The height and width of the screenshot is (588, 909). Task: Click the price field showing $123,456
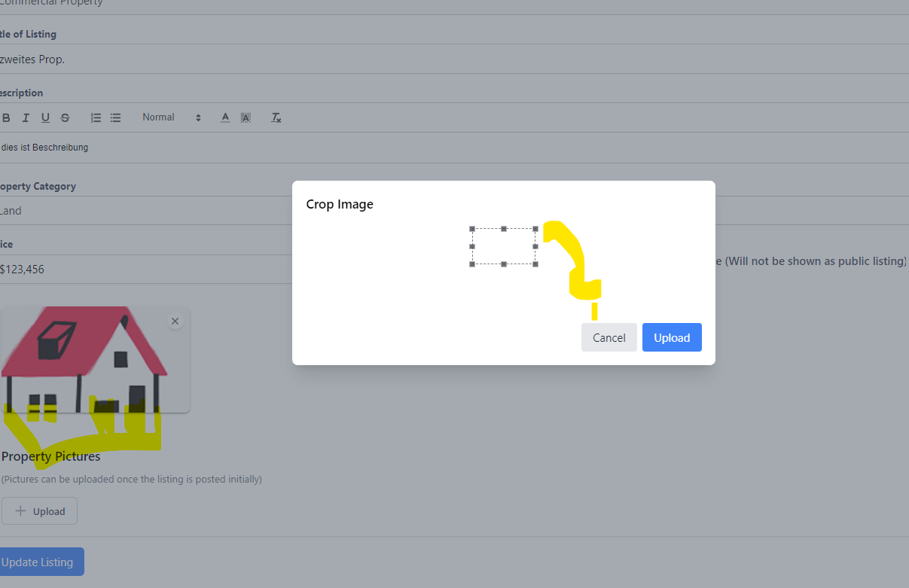pyautogui.click(x=143, y=269)
